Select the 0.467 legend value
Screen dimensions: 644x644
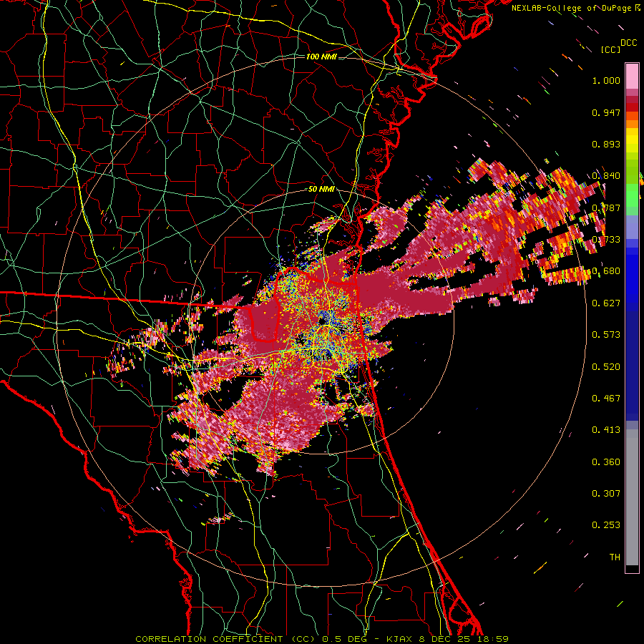pos(606,399)
